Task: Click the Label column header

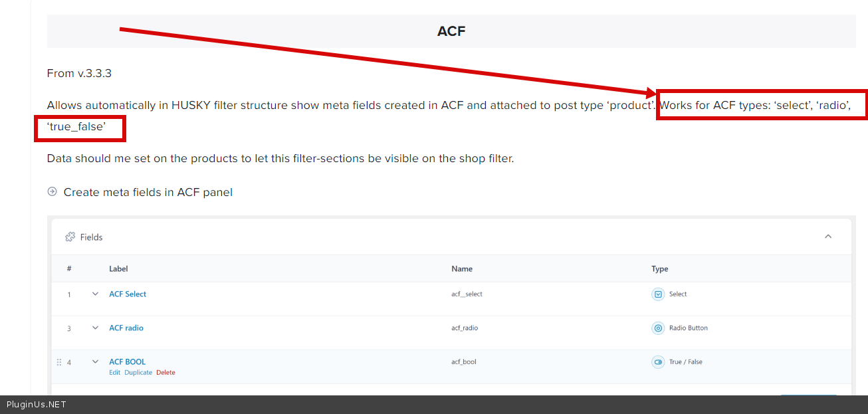Action: pos(118,269)
